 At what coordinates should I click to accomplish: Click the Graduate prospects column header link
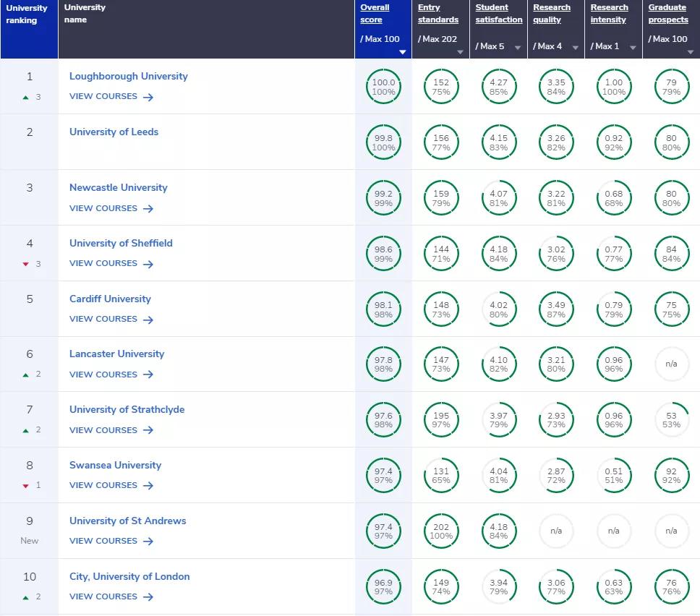click(x=667, y=14)
